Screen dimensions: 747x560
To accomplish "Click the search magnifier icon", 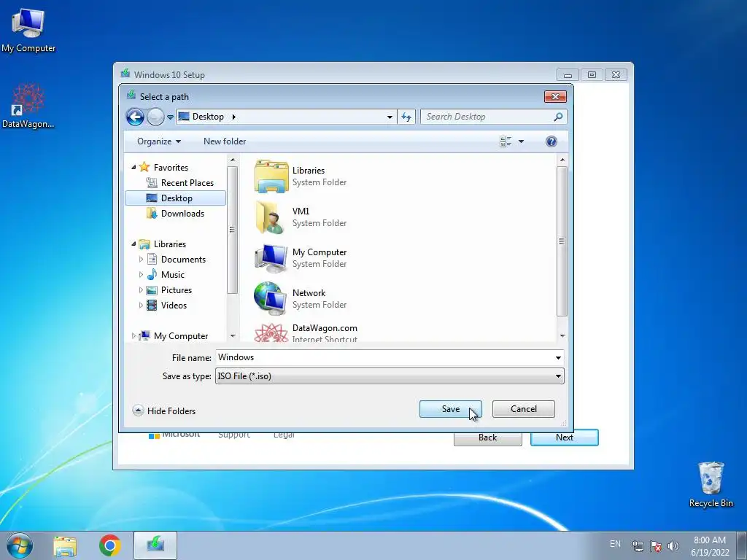I will [x=558, y=117].
